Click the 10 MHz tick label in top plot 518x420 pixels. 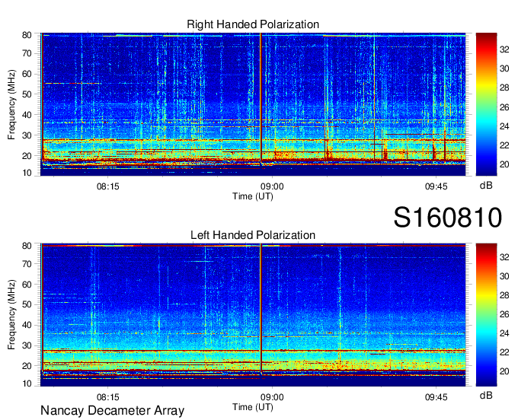(27, 173)
